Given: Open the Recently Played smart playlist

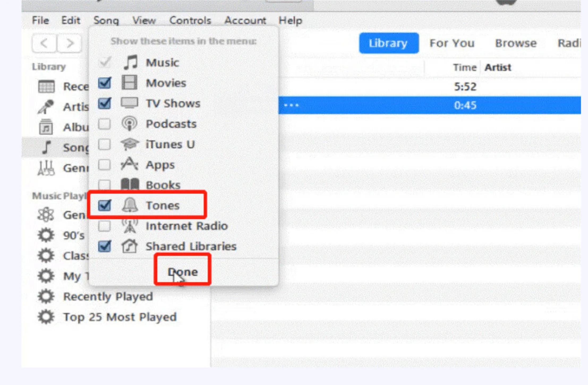Looking at the screenshot, I should (x=108, y=296).
